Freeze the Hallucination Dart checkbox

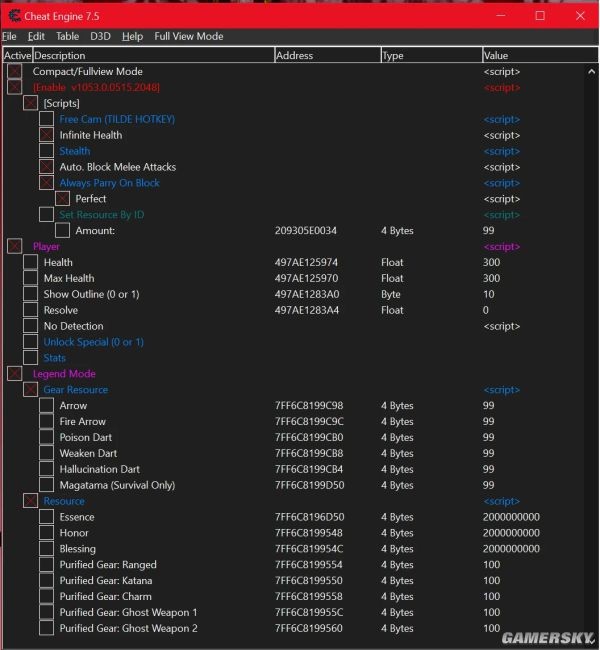click(x=46, y=469)
